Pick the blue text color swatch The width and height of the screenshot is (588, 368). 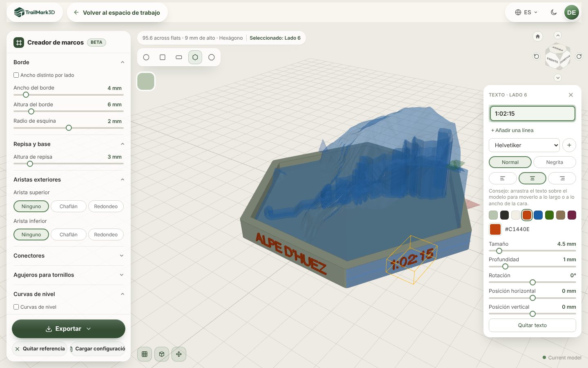point(538,215)
